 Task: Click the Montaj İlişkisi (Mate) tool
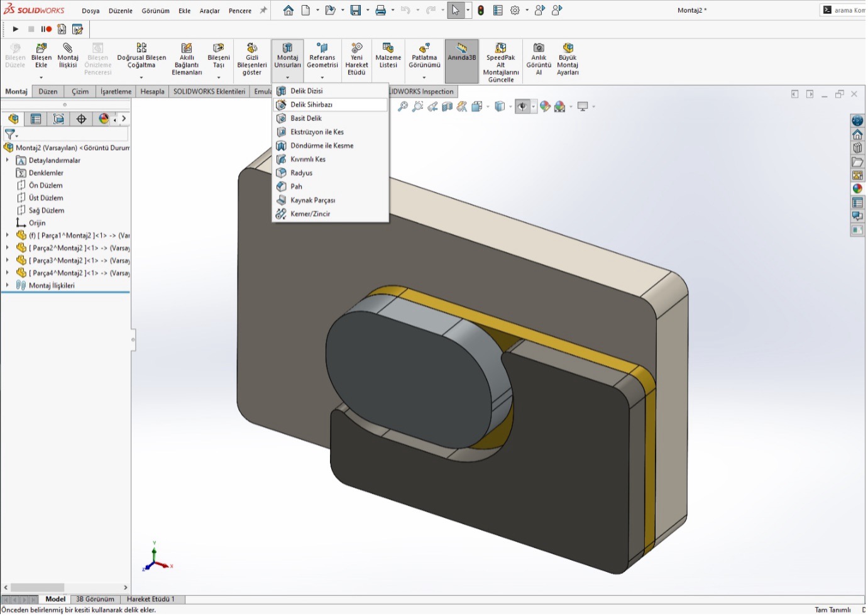(x=68, y=57)
